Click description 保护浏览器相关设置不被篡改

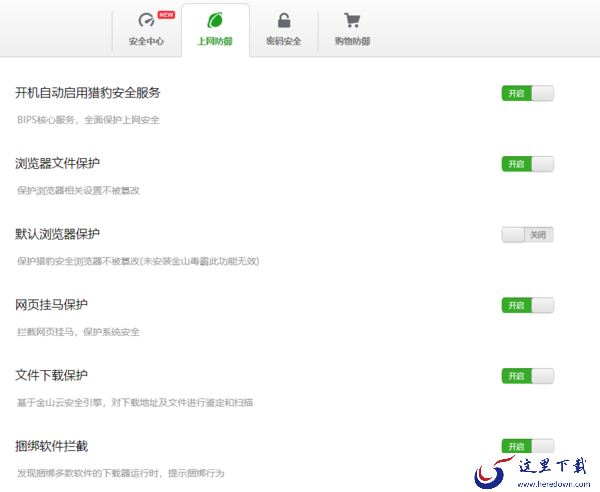click(x=78, y=191)
